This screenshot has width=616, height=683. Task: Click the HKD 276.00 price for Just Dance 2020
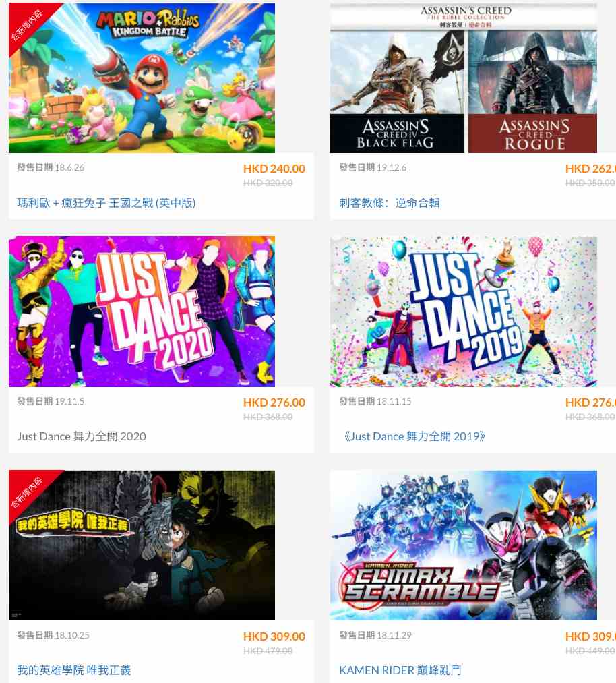274,403
